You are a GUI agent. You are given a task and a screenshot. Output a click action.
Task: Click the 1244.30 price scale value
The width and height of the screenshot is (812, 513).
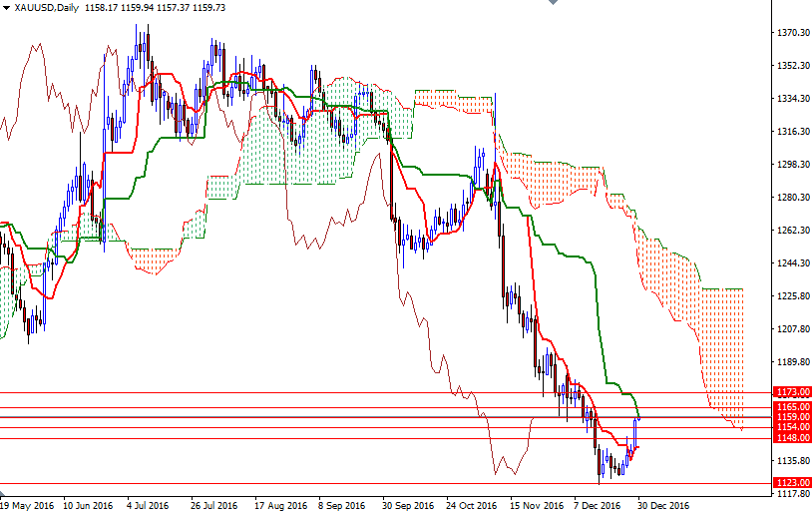(x=793, y=263)
